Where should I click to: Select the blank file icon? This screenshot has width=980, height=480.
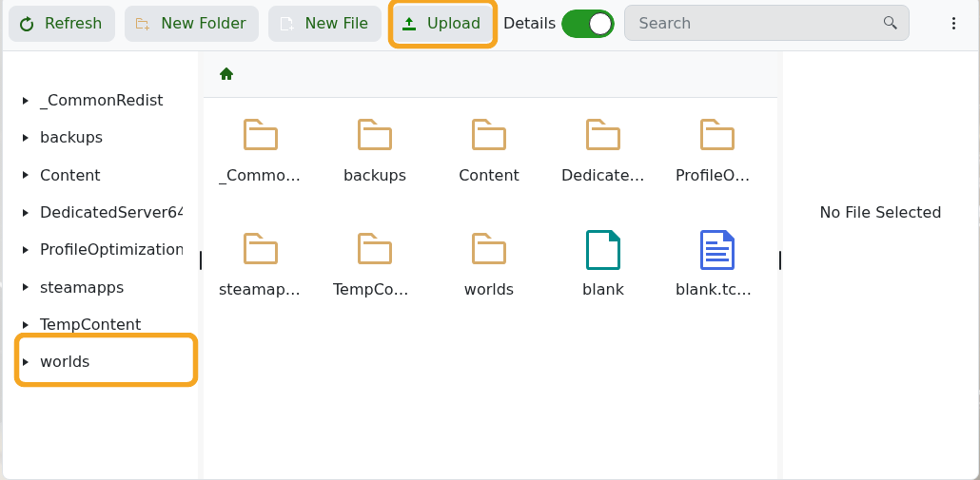602,250
